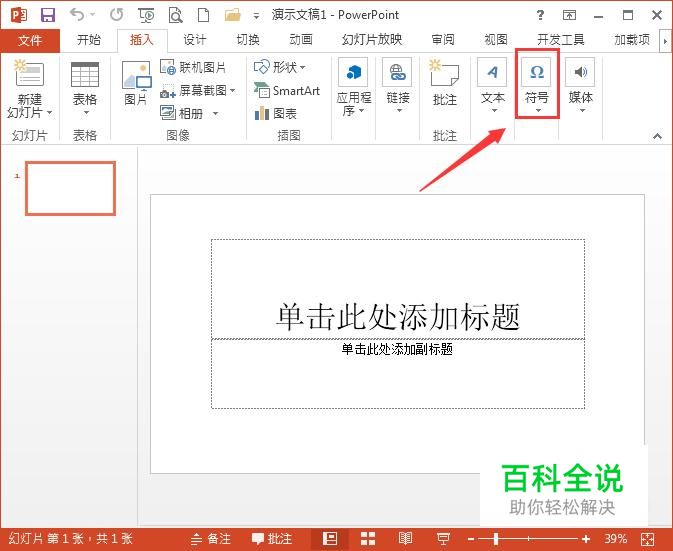Switch to Reading view icon
Screen dimensions: 673x551
pyautogui.click(x=405, y=539)
